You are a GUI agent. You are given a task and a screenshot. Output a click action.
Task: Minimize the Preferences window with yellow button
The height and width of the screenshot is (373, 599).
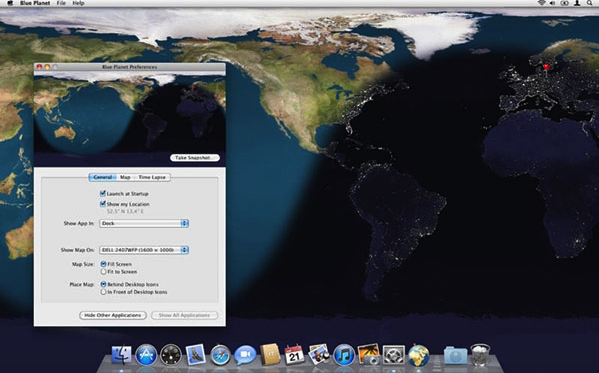click(47, 67)
